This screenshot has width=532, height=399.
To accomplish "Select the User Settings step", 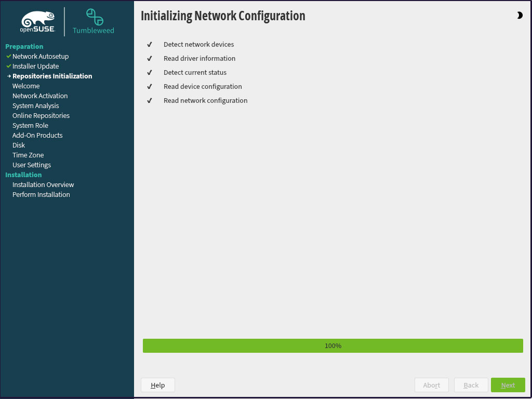I will [32, 165].
